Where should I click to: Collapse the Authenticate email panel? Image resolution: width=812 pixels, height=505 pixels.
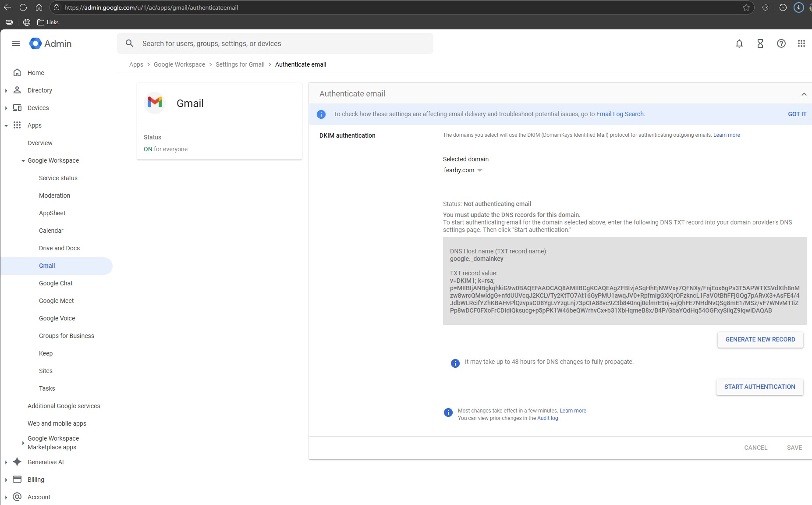(804, 94)
